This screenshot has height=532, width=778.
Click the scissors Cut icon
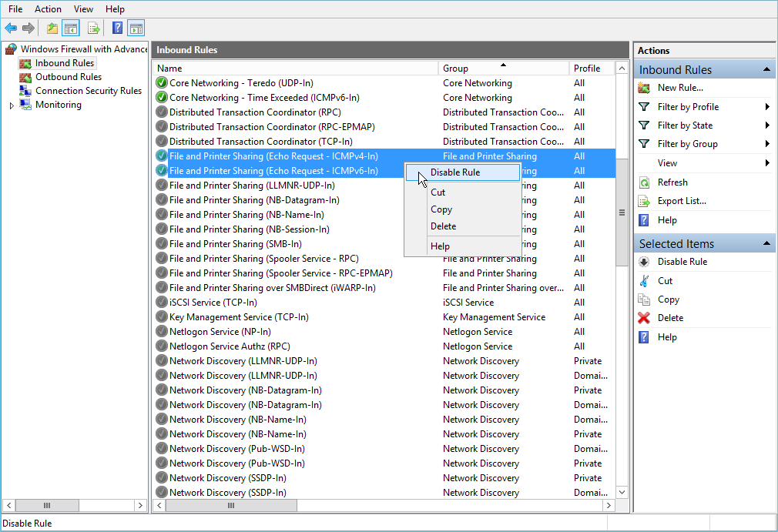(x=644, y=280)
